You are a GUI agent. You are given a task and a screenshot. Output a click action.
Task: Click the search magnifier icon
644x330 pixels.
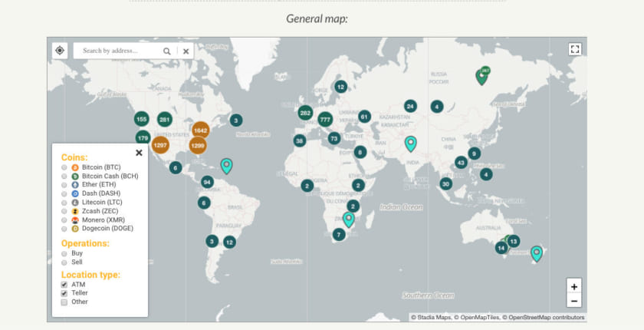[166, 51]
